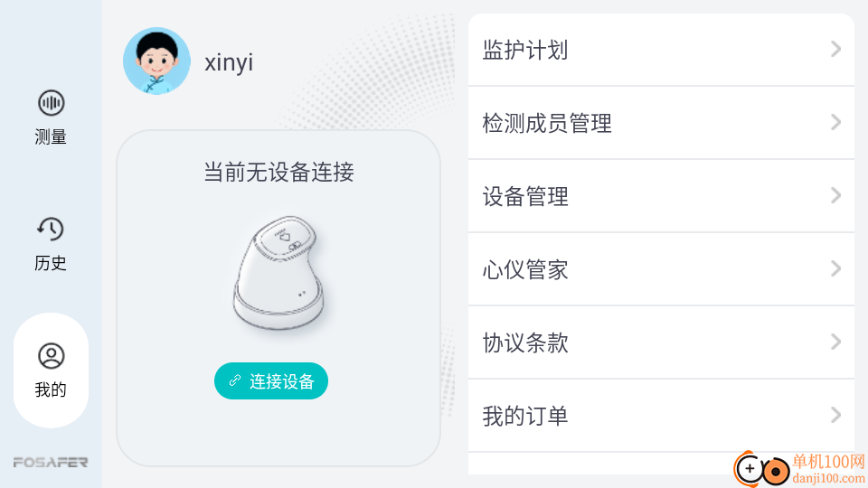Screen dimensions: 868x488
Task: Click the FOSAFER logo
Action: (51, 462)
